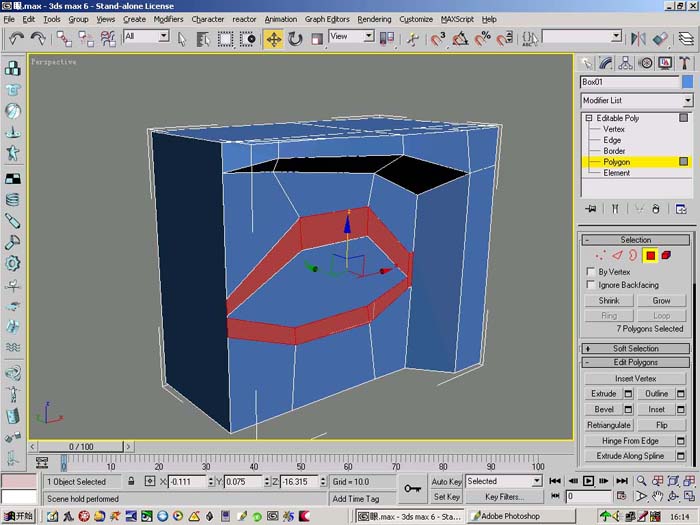700x525 pixels.
Task: Click Configure Modifier Sets icon
Action: [681, 209]
